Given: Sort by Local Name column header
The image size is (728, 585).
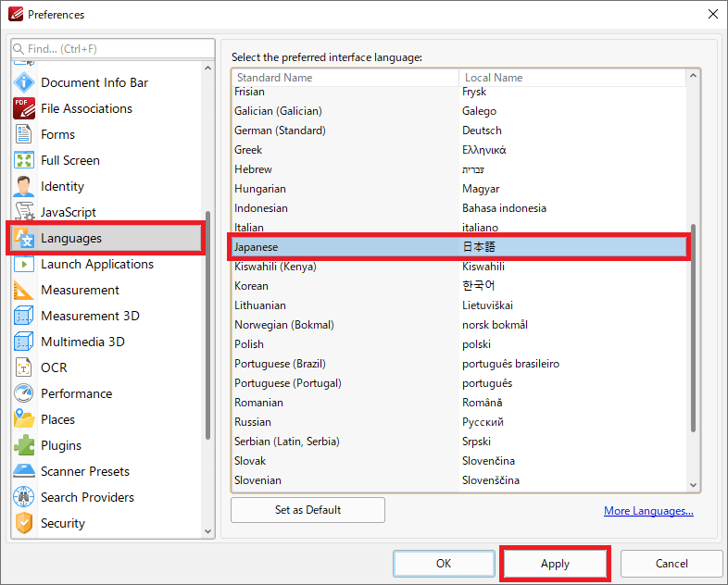Looking at the screenshot, I should point(572,78).
